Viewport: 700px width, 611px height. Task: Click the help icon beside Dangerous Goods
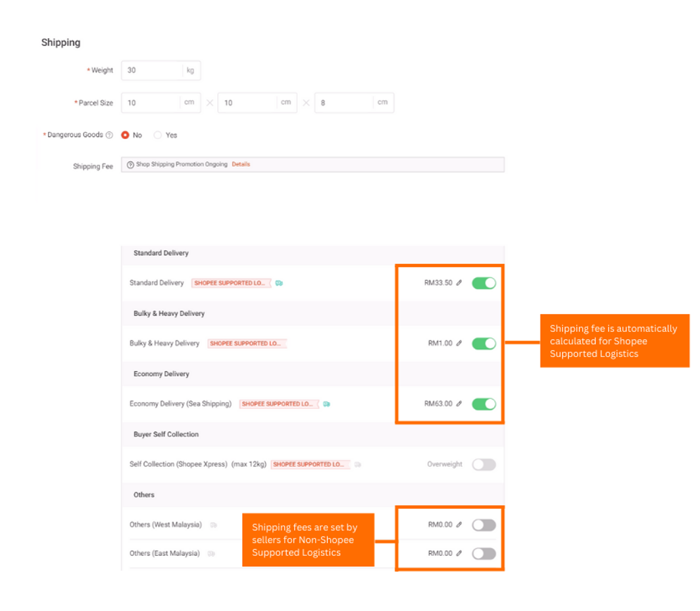(x=109, y=134)
